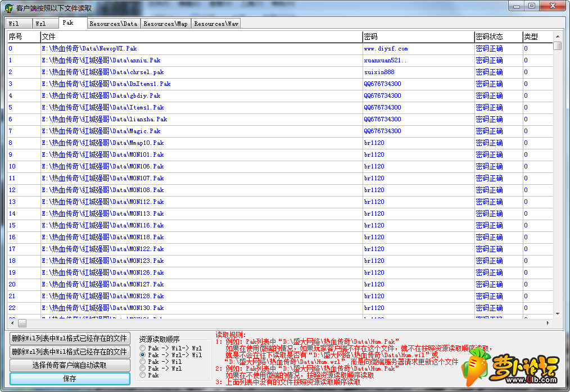The height and width of the screenshot is (392, 570).
Task: Click the horizontal scrollbar left arrow
Action: [12, 323]
